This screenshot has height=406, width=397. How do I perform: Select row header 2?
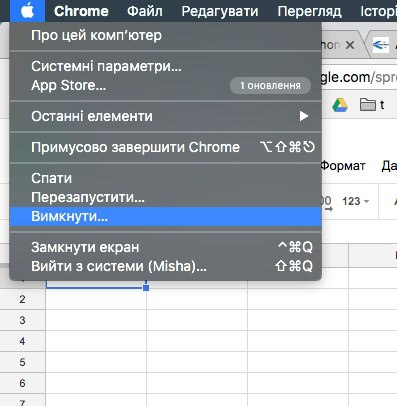point(22,299)
